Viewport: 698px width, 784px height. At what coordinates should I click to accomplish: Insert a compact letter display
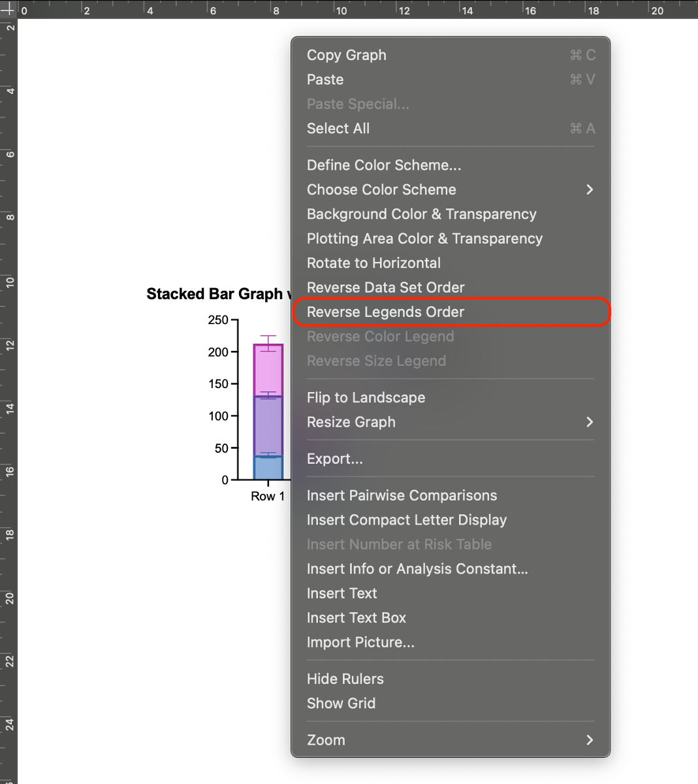coord(407,520)
